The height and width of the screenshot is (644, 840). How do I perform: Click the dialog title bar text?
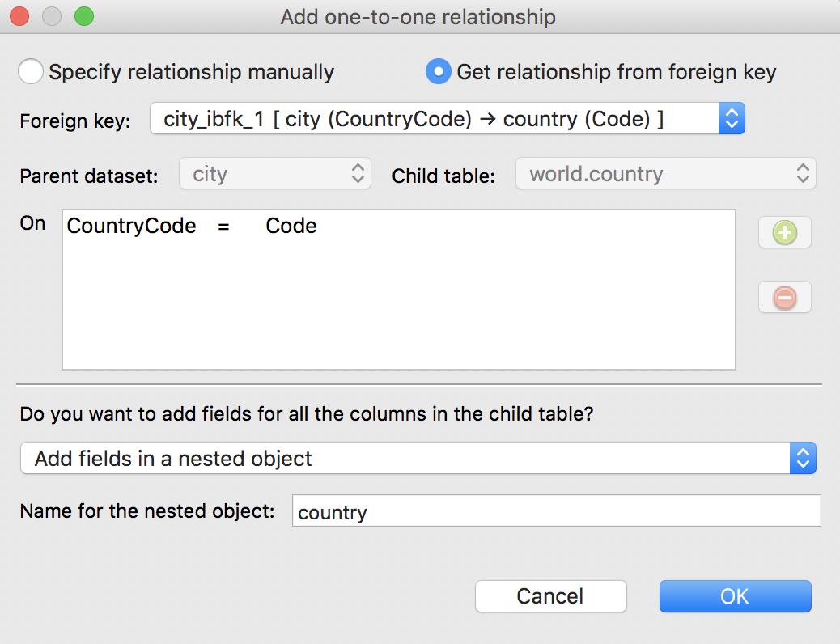pyautogui.click(x=418, y=17)
